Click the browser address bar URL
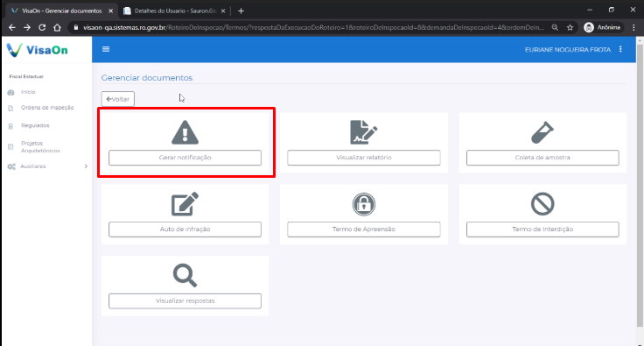The width and height of the screenshot is (644, 346). click(313, 27)
